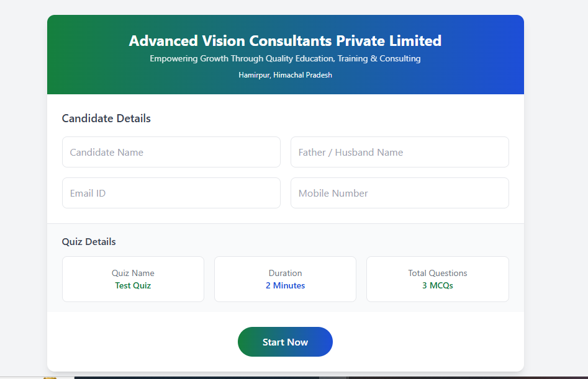This screenshot has width=588, height=379.
Task: Click the Advanced Vision Consultants Private Limited title
Action: [285, 41]
